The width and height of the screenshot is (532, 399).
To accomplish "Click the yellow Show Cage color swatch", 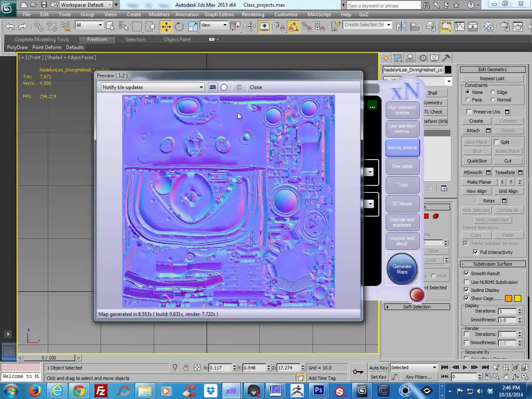I will click(517, 298).
